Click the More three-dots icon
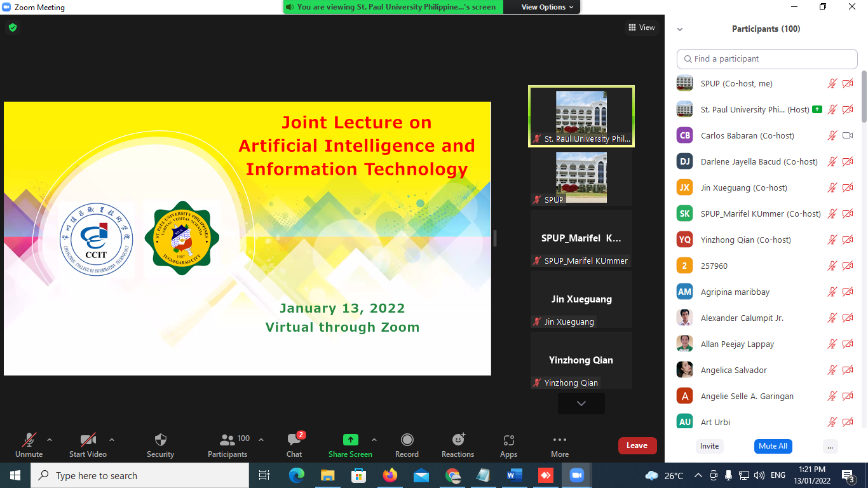 pyautogui.click(x=559, y=440)
